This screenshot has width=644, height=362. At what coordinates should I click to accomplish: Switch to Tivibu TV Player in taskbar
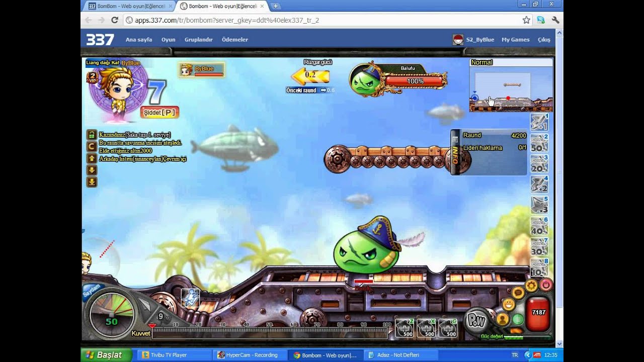tap(174, 355)
